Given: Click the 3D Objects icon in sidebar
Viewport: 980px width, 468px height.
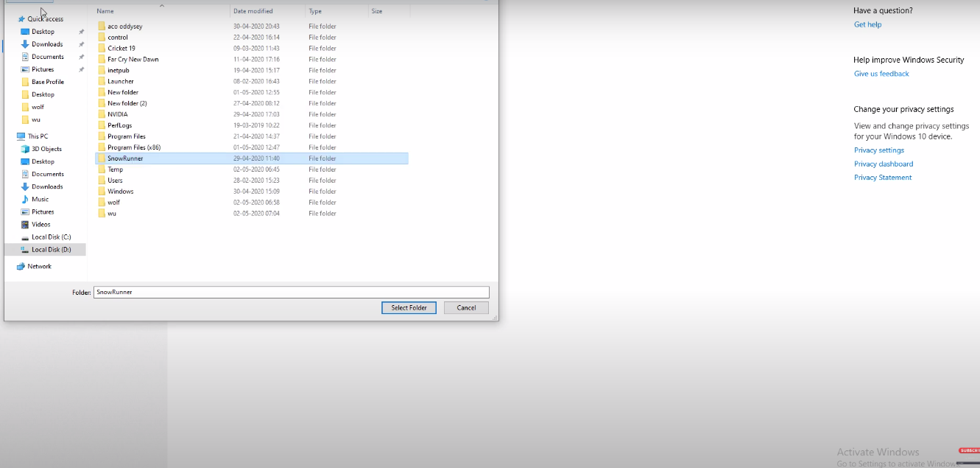Looking at the screenshot, I should click(25, 149).
